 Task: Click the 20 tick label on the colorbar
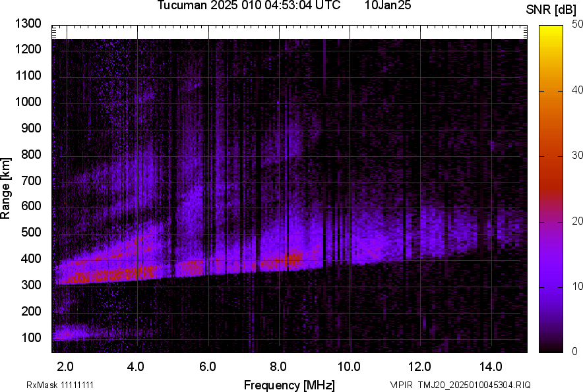point(578,221)
